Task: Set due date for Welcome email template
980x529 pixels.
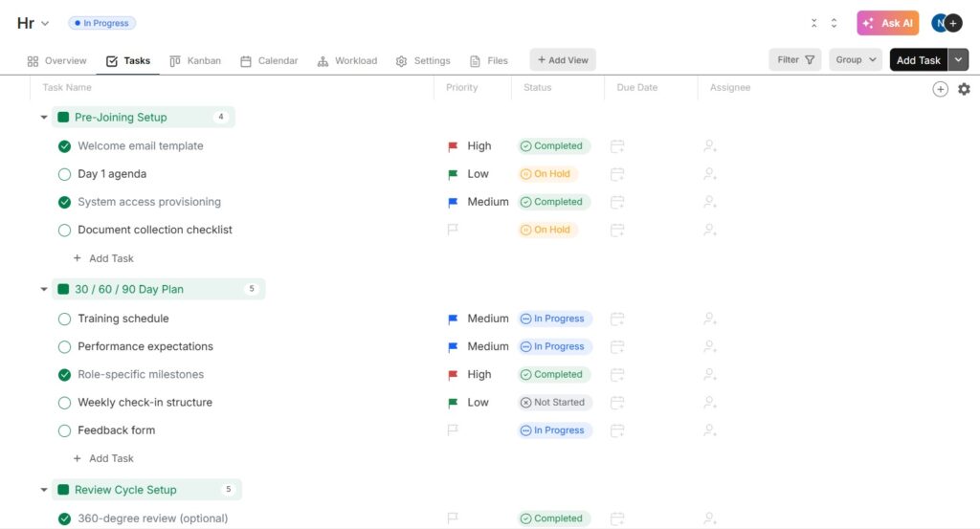Action: [618, 146]
